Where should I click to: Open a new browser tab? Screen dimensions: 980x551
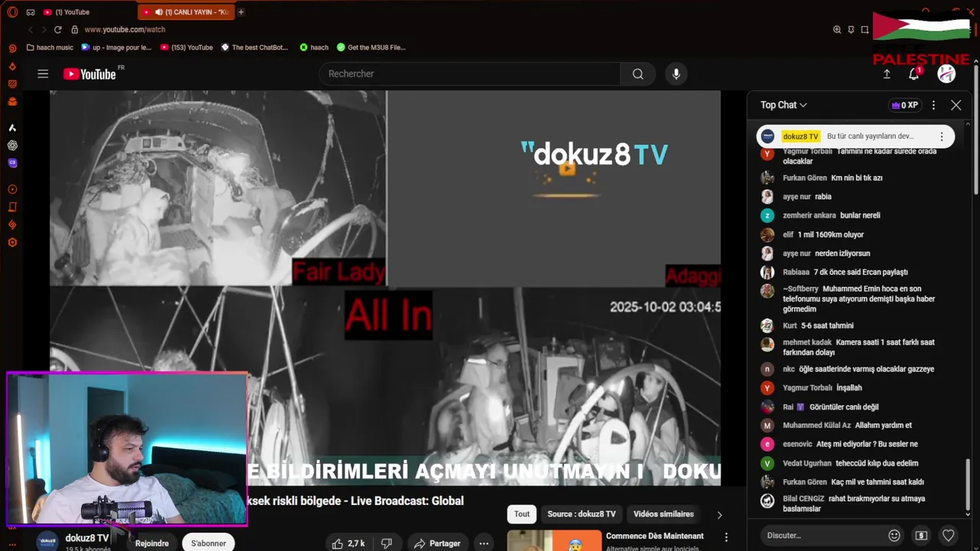point(241,12)
